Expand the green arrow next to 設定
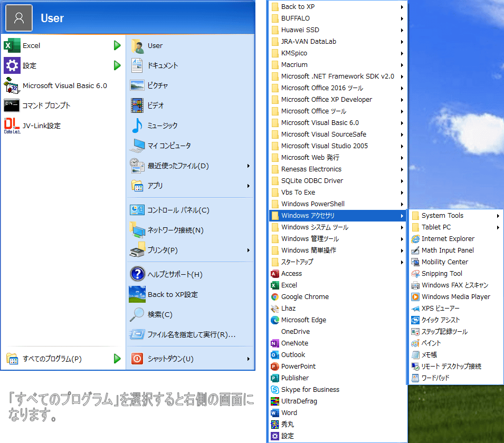 tap(117, 65)
